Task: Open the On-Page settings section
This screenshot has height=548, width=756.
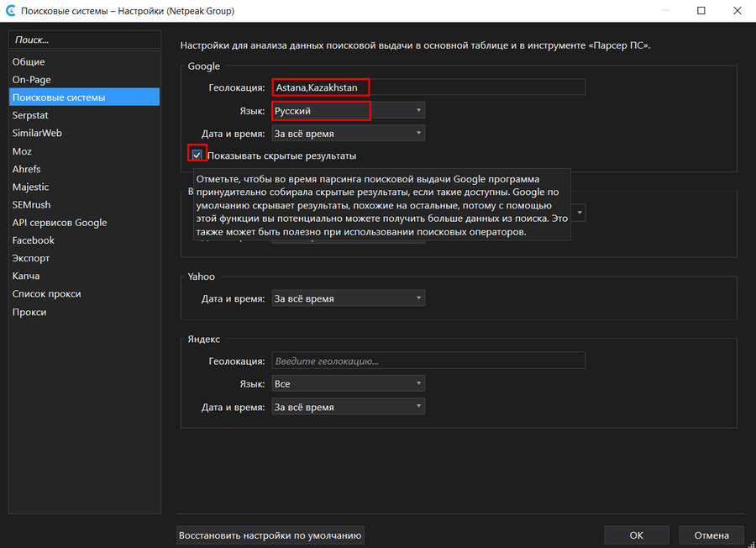Action: [84, 80]
